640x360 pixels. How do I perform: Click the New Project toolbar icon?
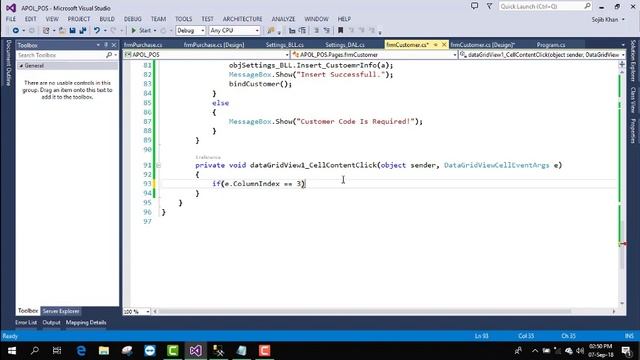pyautogui.click(x=46, y=31)
